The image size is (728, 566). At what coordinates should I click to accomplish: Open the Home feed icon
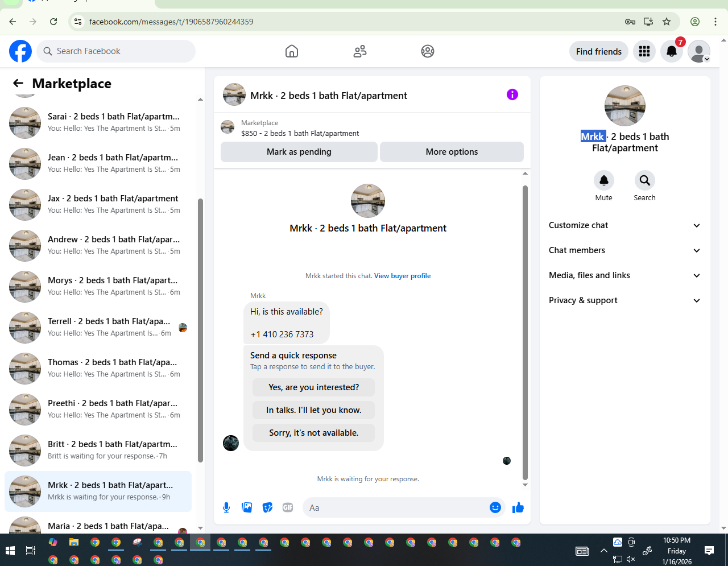[292, 51]
